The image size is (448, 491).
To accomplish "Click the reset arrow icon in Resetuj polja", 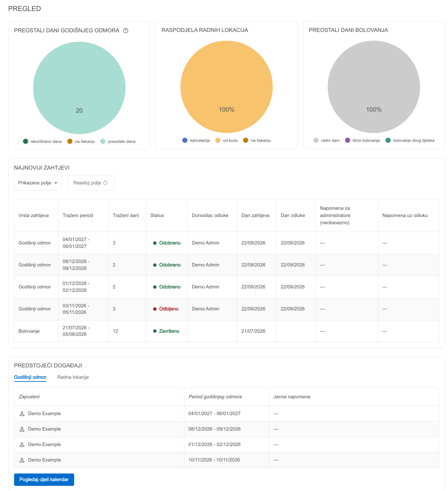I will (105, 183).
